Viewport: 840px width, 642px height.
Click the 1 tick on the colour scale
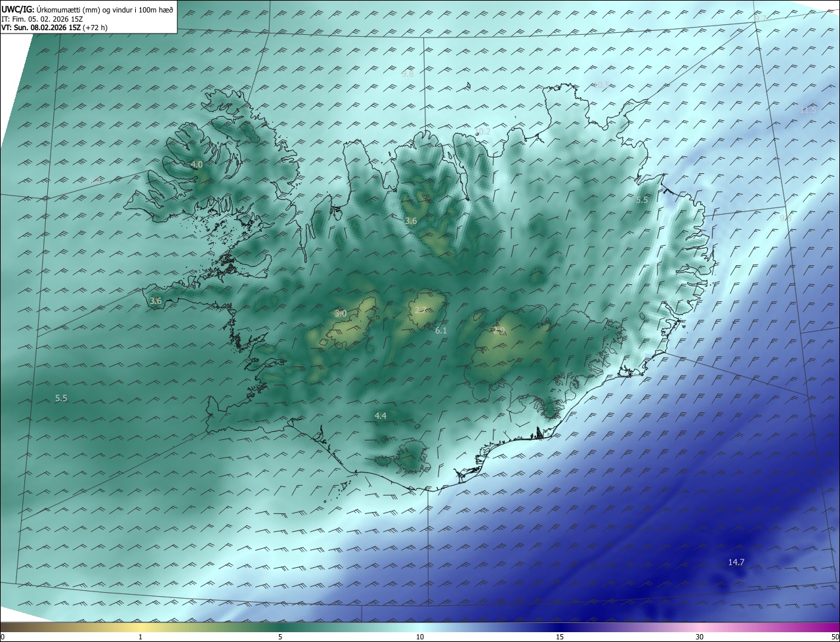tap(140, 637)
